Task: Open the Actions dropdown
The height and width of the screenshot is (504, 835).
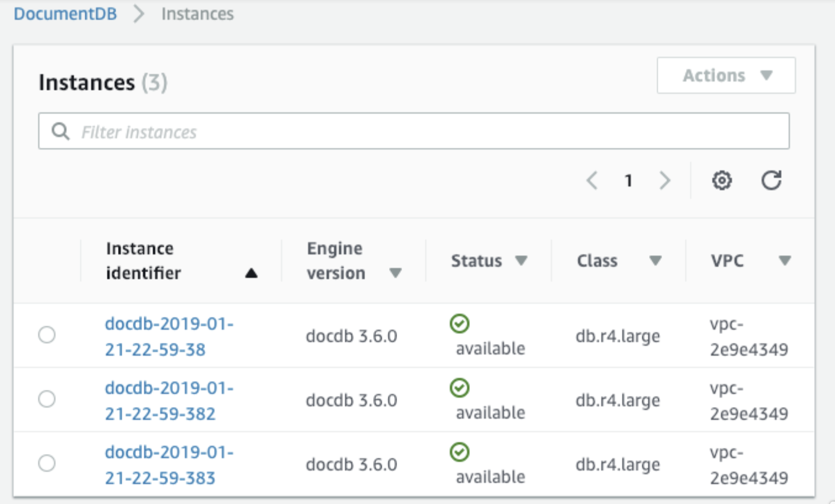Action: point(726,75)
